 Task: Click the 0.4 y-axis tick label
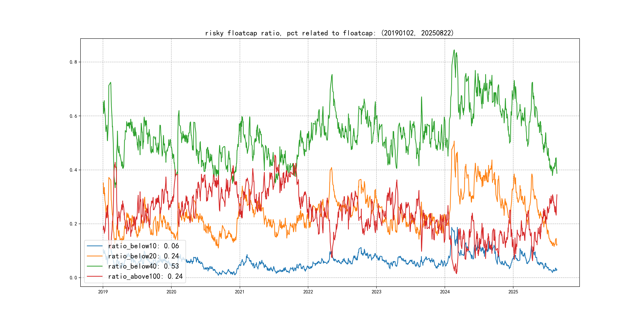pyautogui.click(x=73, y=170)
